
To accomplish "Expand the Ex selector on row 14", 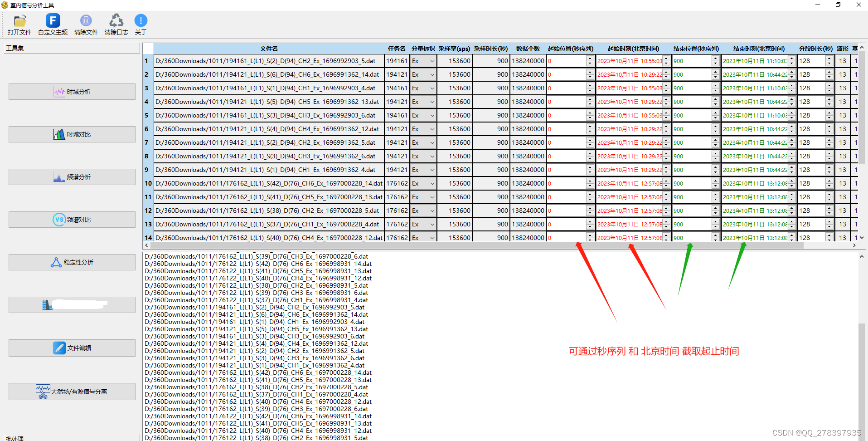I will (x=432, y=237).
